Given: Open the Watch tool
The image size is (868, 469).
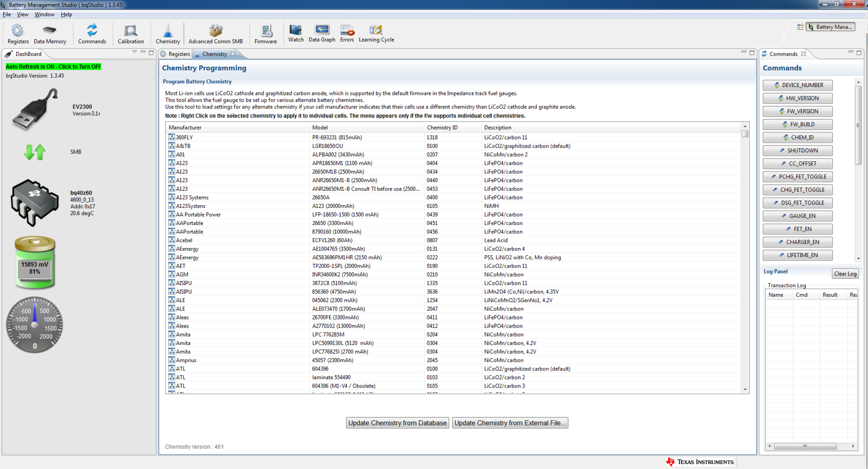Looking at the screenshot, I should pos(296,33).
